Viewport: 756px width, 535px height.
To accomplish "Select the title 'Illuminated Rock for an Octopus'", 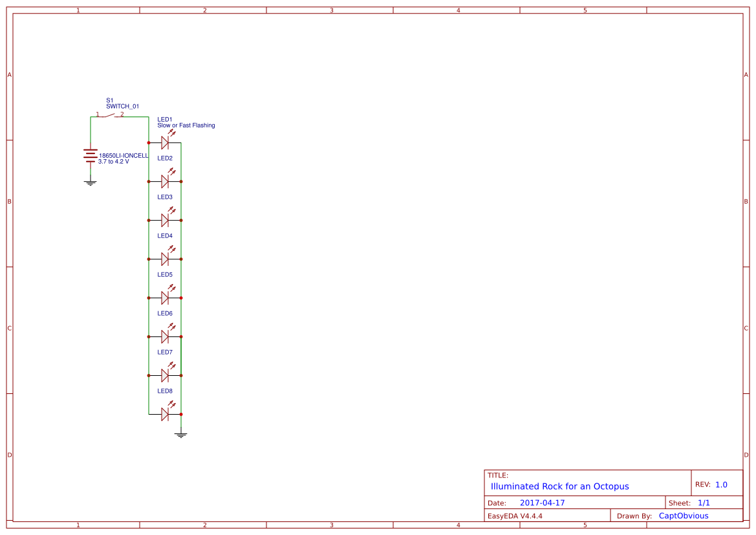I will click(x=560, y=486).
